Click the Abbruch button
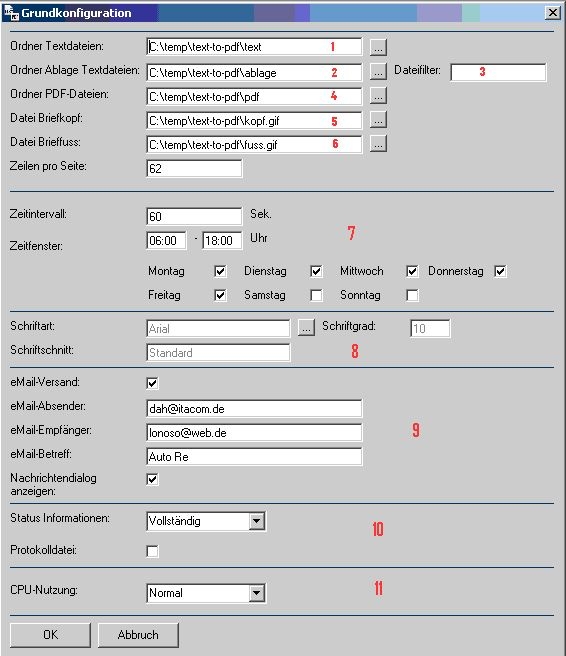This screenshot has width=566, height=656. pos(138,635)
